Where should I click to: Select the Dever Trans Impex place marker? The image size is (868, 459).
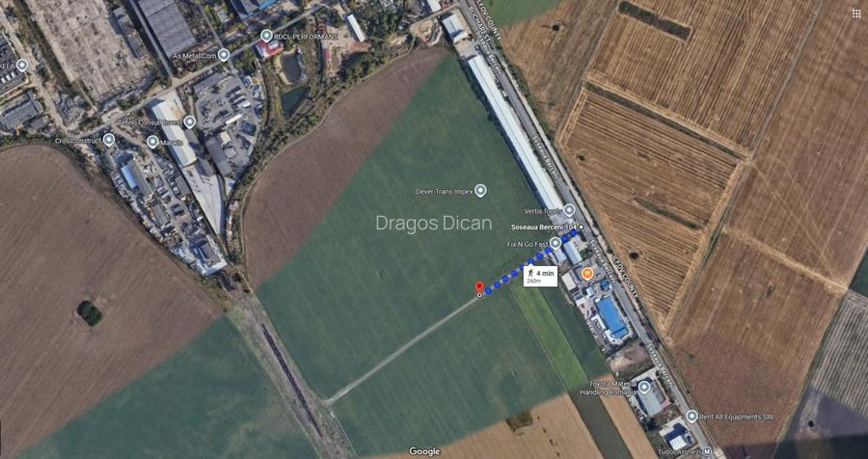pos(480,191)
